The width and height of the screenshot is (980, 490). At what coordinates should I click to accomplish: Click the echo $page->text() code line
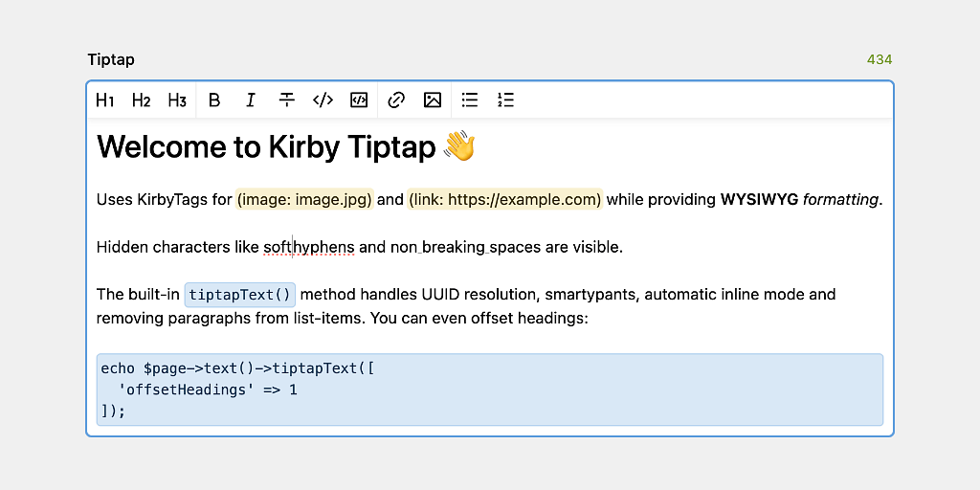click(x=237, y=368)
